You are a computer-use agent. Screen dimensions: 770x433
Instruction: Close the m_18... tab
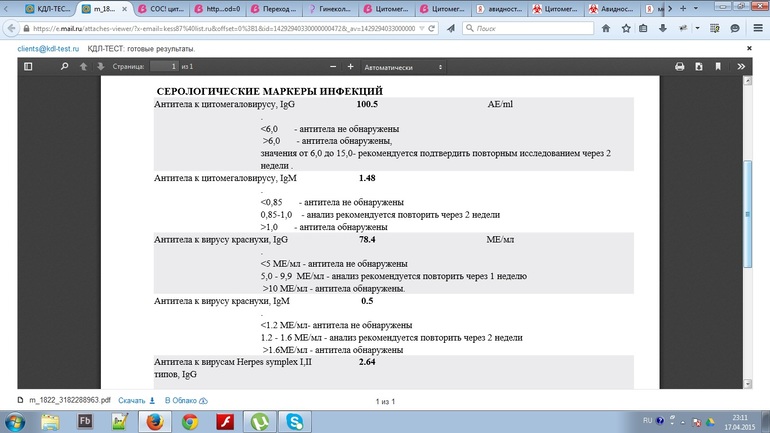[x=124, y=9]
